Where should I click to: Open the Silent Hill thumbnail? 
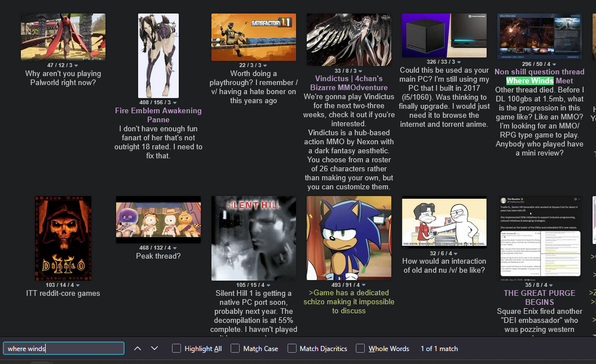254,238
